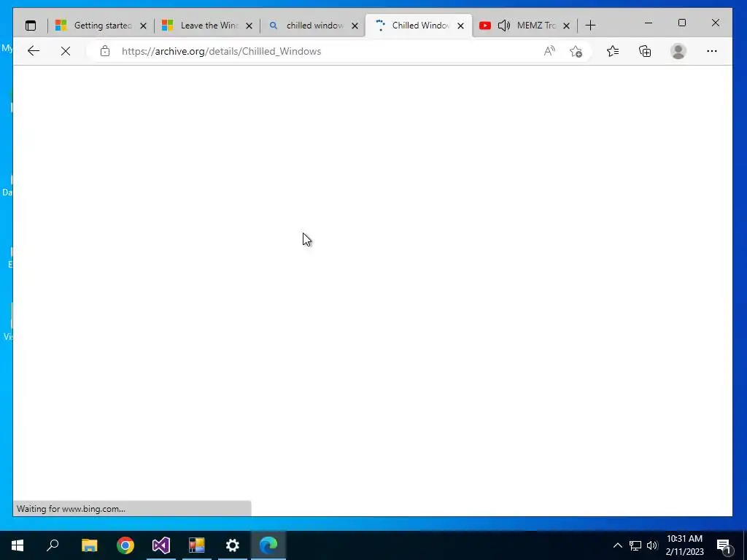
Task: Click the 'Waiting for www.bing.com...' status text
Action: click(71, 509)
